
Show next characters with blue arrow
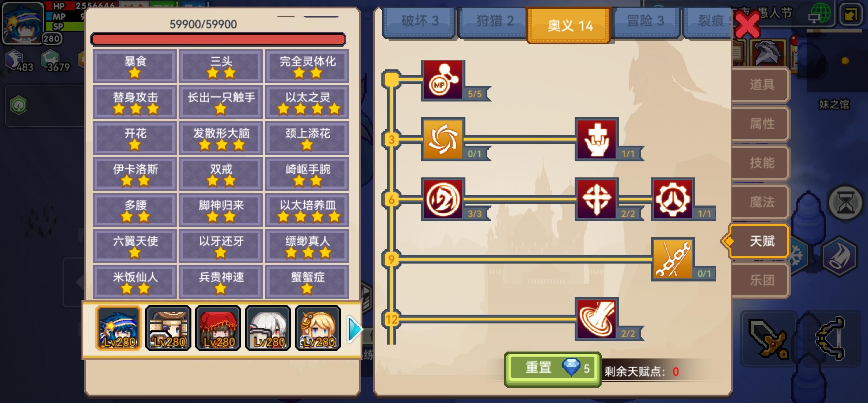pos(354,329)
